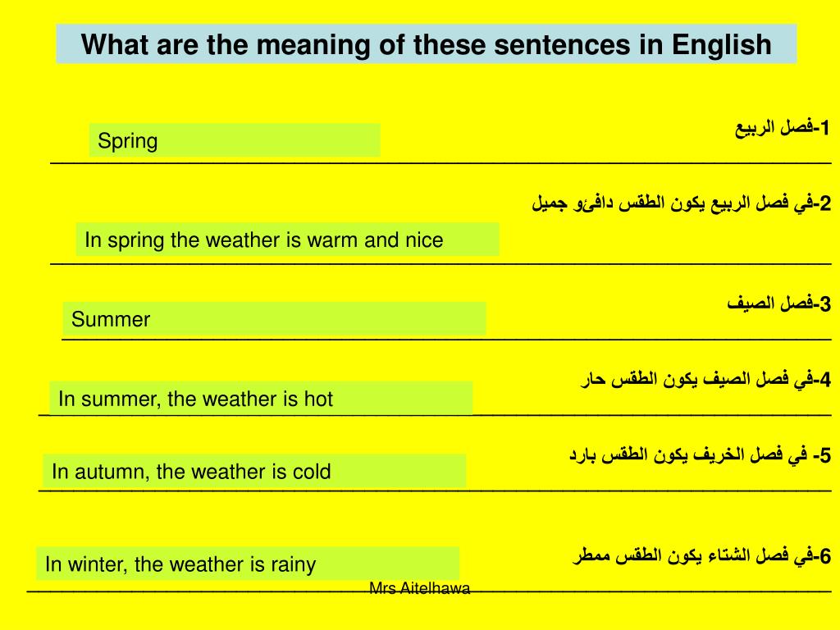Click Arabic sentence number 3
This screenshot has height=630, width=840.
[779, 304]
